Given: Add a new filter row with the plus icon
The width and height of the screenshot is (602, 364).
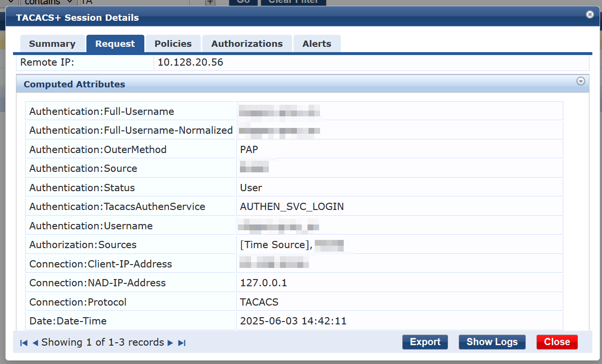Looking at the screenshot, I should [x=210, y=2].
